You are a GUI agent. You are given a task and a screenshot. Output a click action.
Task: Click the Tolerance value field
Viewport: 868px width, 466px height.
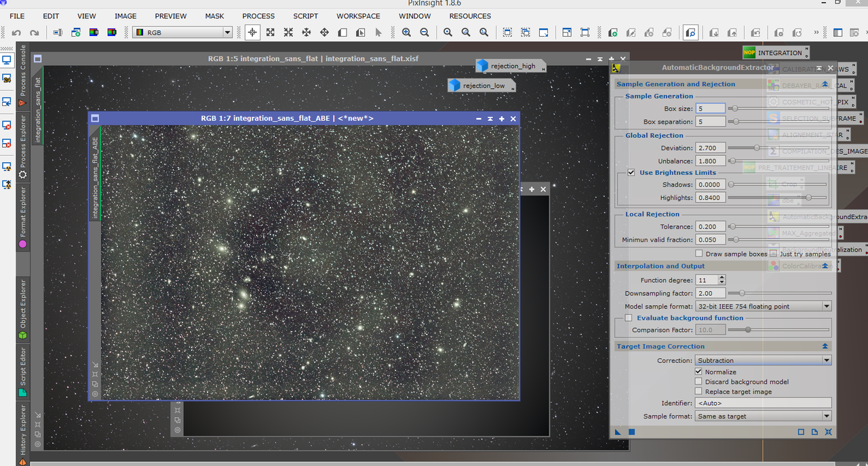[x=711, y=227]
